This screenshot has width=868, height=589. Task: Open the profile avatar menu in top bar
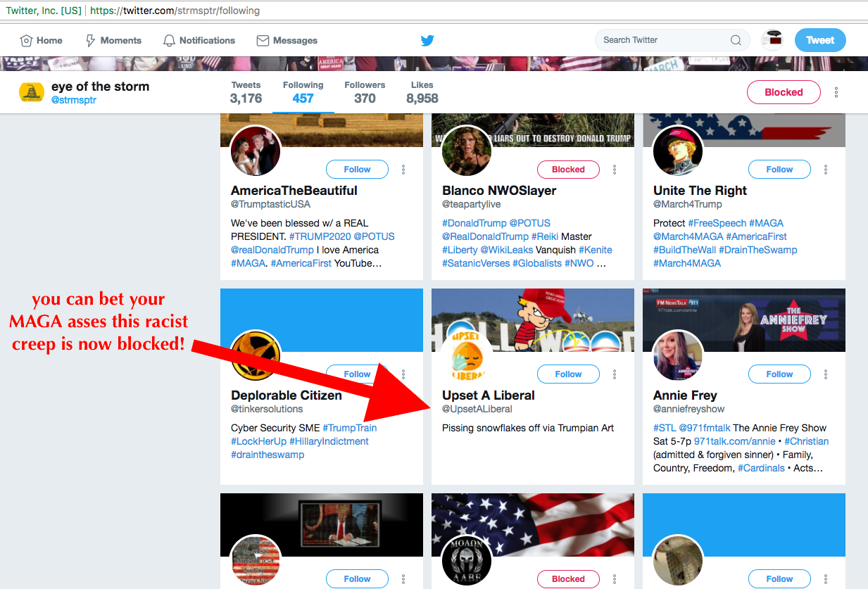point(773,40)
